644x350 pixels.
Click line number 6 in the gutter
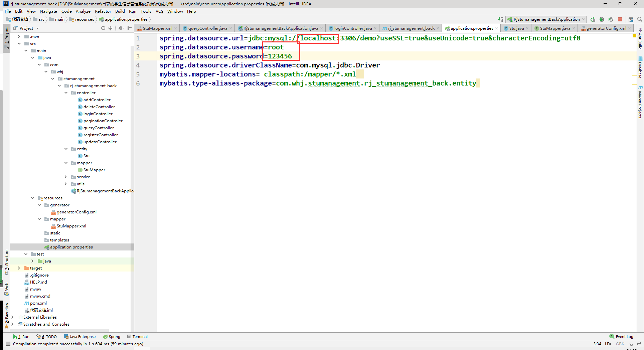coord(138,83)
